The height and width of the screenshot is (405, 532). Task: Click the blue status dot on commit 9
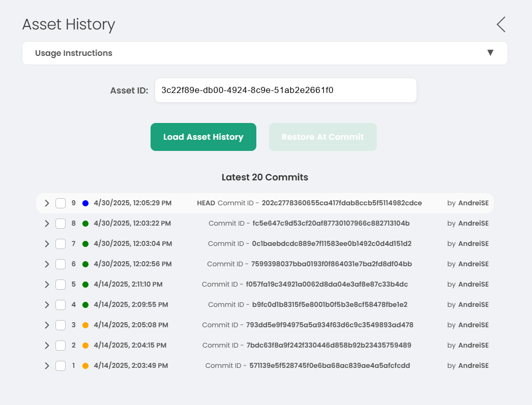85,203
